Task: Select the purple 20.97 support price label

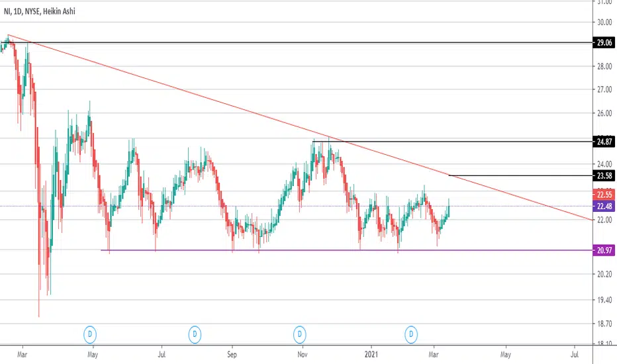Action: pos(604,250)
